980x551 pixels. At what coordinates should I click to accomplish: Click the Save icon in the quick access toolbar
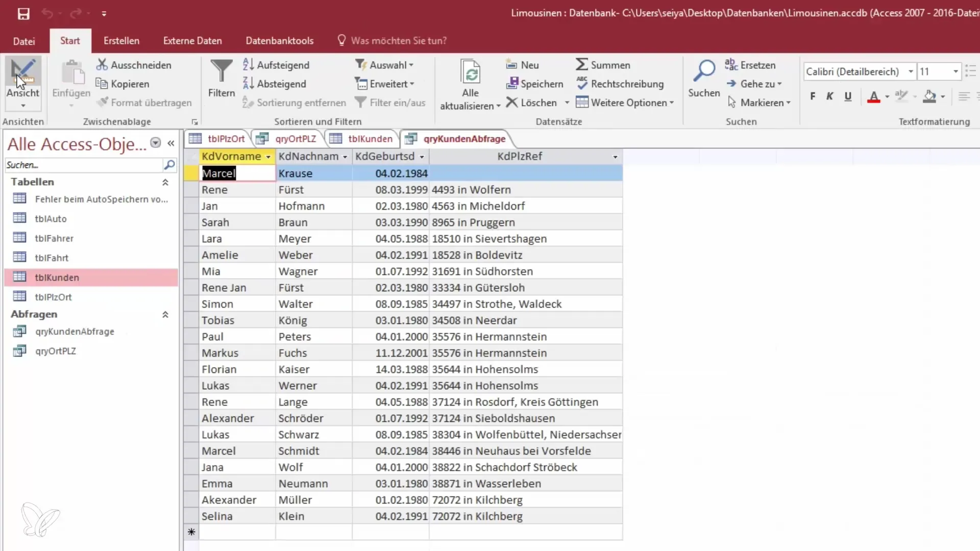click(x=23, y=14)
